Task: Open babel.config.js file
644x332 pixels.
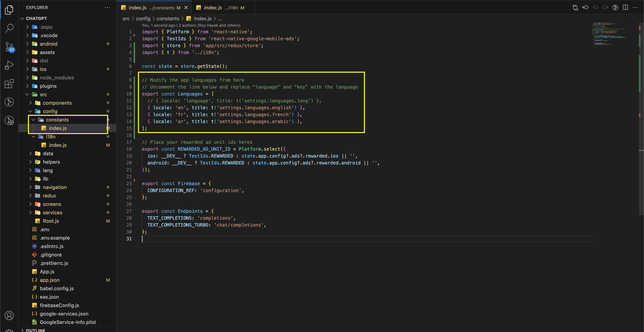Action: coord(67,288)
